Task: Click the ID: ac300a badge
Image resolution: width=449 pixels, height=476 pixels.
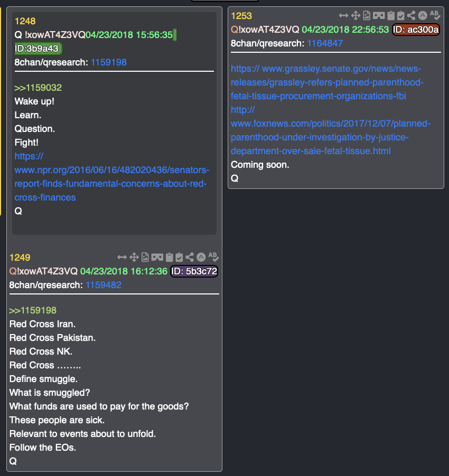Action: pos(416,30)
